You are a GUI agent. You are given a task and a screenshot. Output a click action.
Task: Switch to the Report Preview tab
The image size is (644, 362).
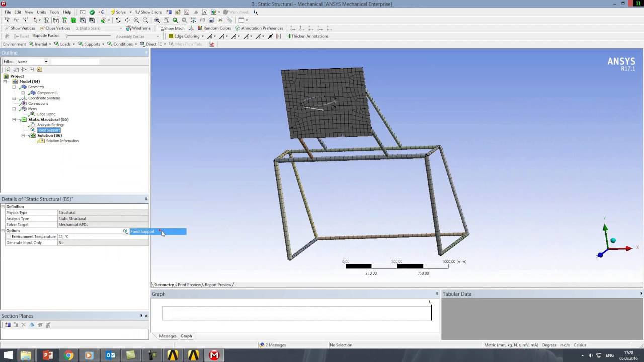coord(218,285)
